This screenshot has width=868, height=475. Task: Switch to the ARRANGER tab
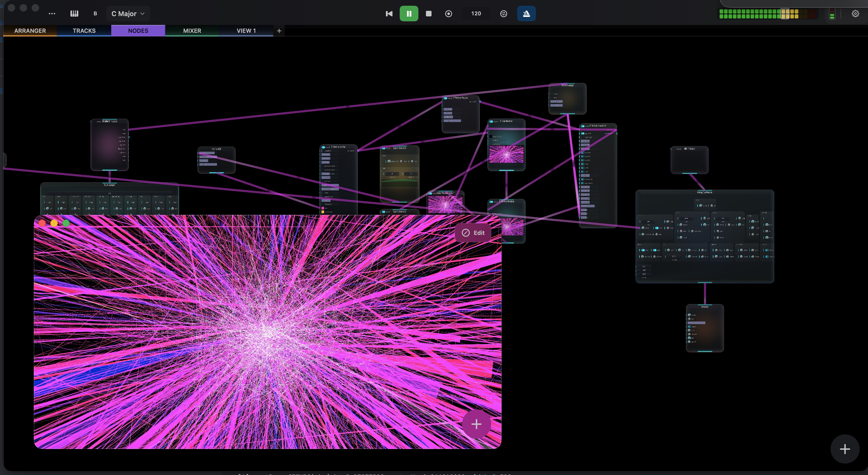(30, 31)
